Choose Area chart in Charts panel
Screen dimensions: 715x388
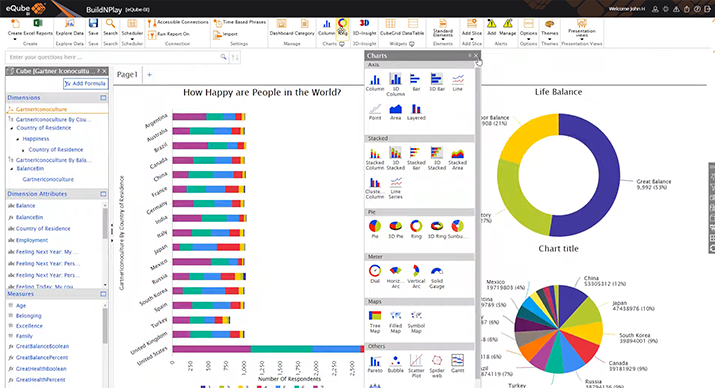(395, 112)
